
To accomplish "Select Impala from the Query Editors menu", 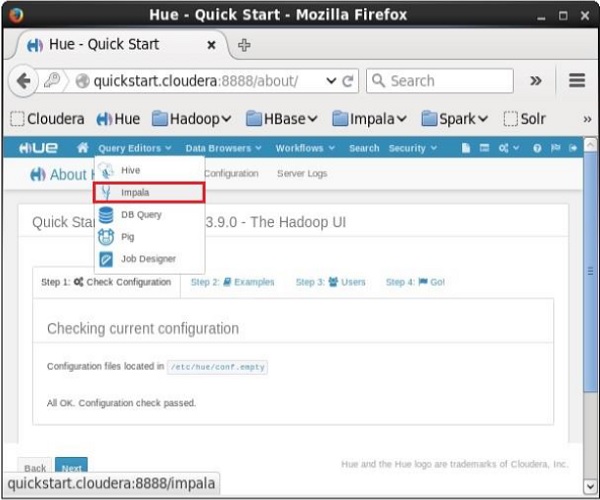I will tap(137, 192).
